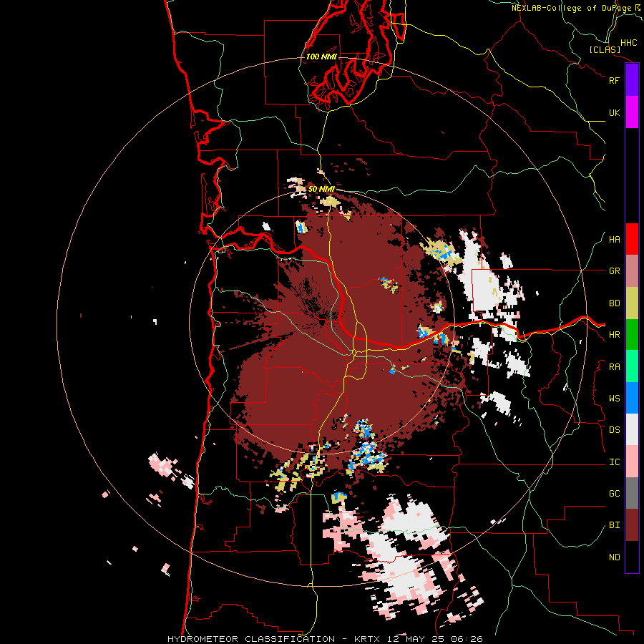Click the ND legend label

614,557
